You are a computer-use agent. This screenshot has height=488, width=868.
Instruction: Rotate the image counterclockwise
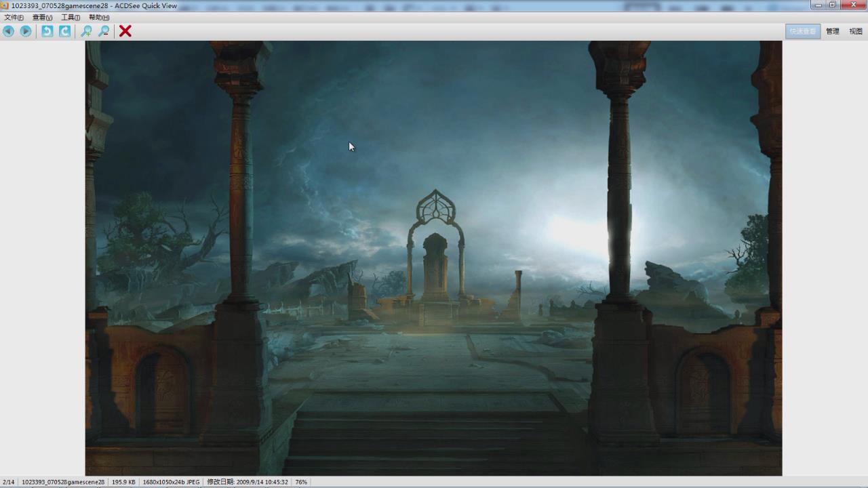pos(47,31)
